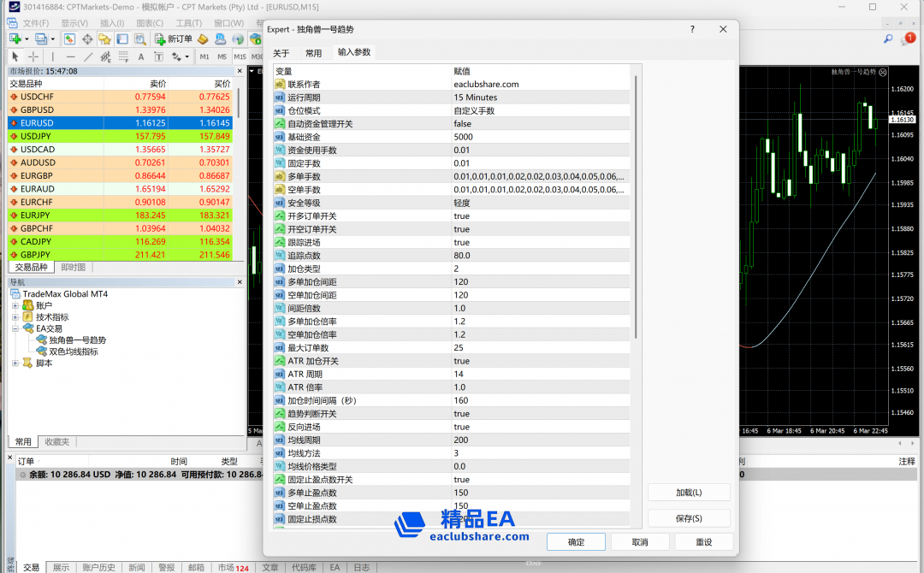Toggle the M1 timeframe button
Viewport: 924px width, 573px height.
(x=204, y=56)
